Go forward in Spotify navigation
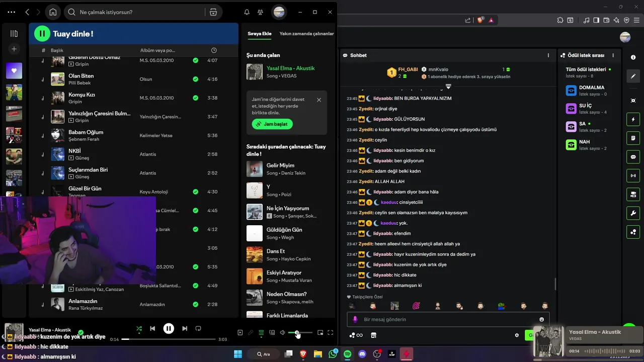Image resolution: width=644 pixels, height=362 pixels. (39, 12)
